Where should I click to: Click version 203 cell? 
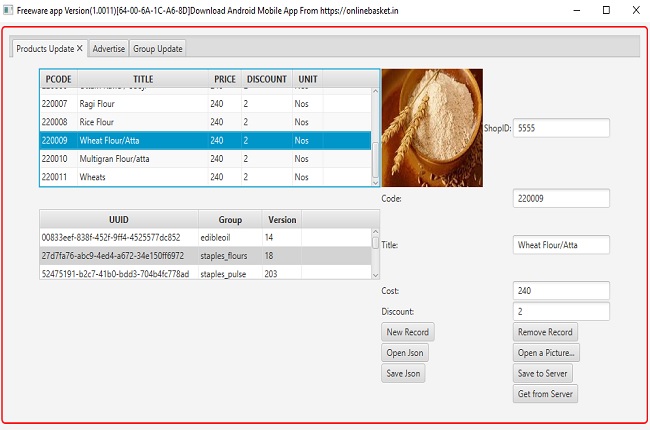coord(282,274)
